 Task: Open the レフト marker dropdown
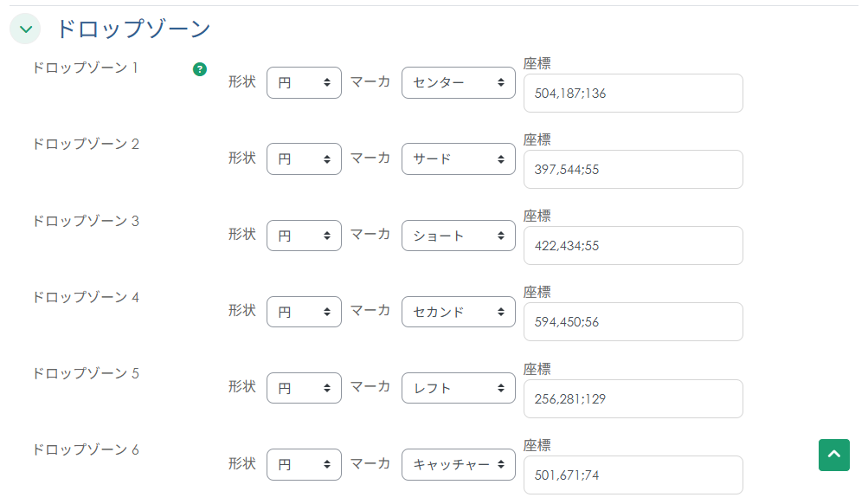point(458,388)
